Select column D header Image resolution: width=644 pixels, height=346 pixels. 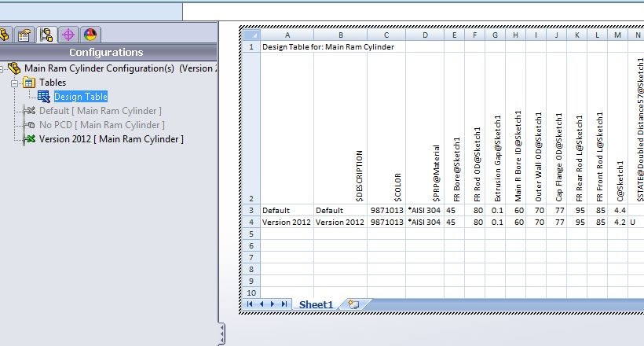[x=425, y=35]
